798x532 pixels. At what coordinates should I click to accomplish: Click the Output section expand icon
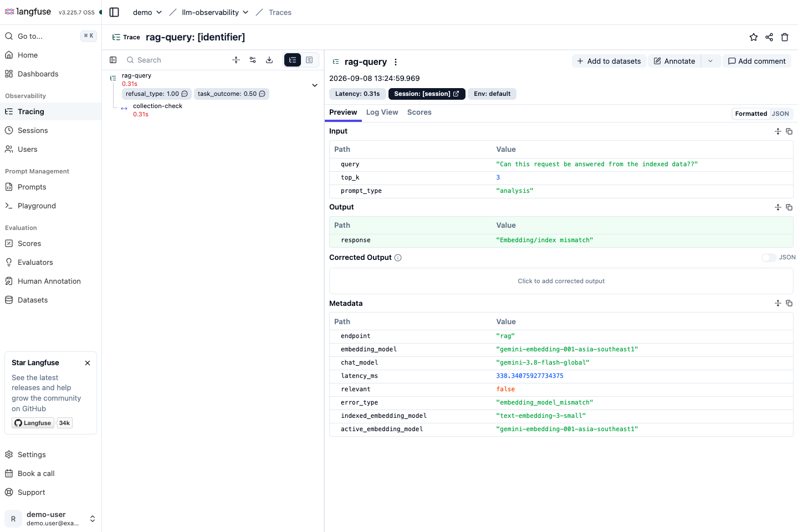[x=778, y=207]
